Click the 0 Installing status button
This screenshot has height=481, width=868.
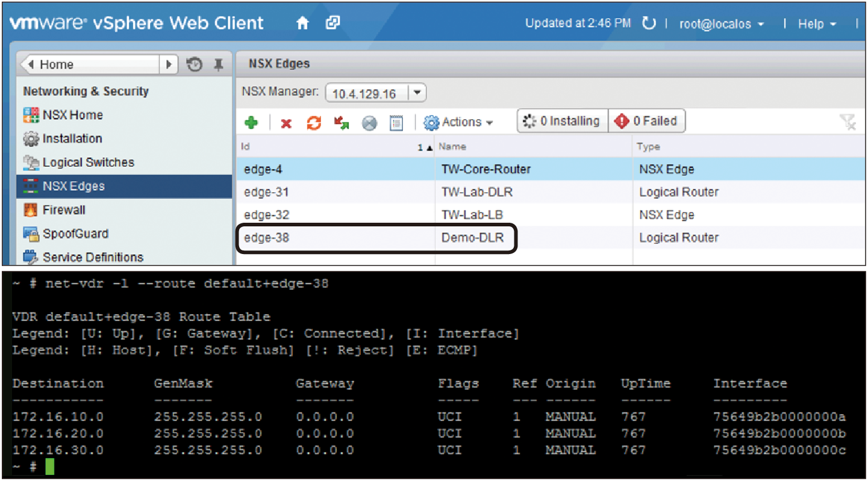[x=562, y=121]
